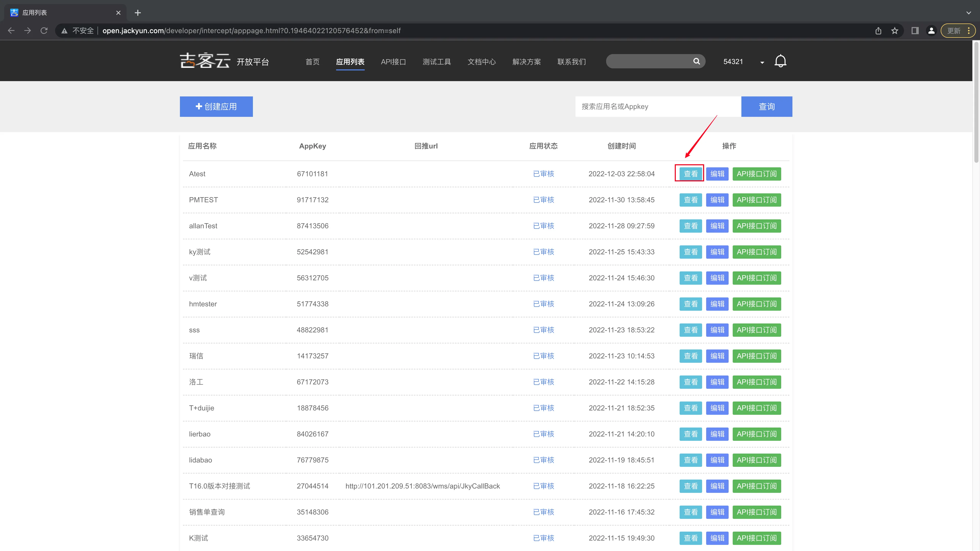This screenshot has width=980, height=551.
Task: Open 文档中心 navigation item
Action: pyautogui.click(x=482, y=61)
